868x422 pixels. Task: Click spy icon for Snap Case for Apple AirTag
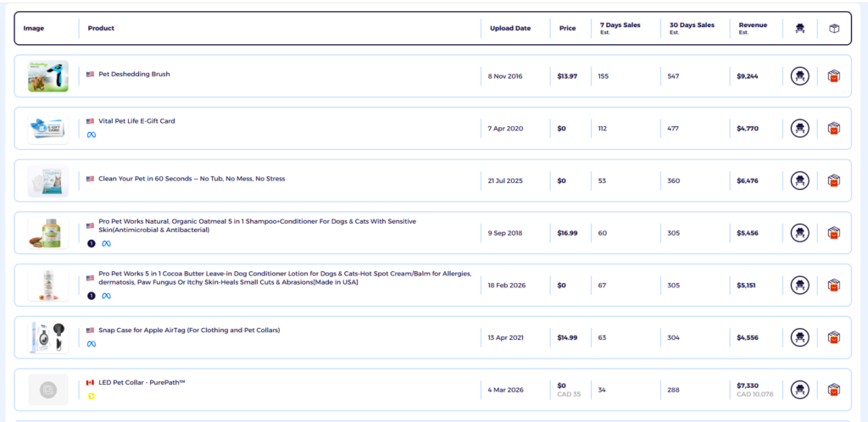click(799, 336)
